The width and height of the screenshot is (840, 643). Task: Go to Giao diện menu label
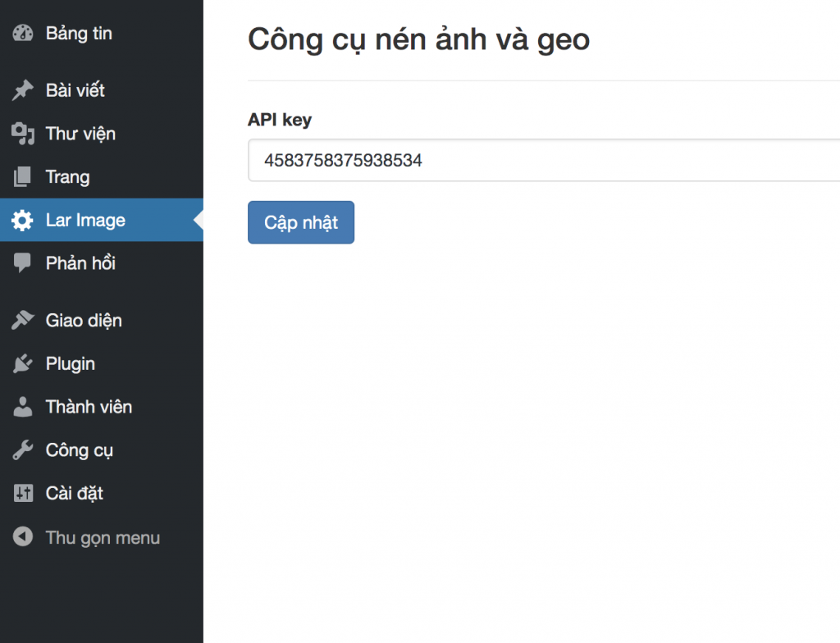click(x=84, y=321)
